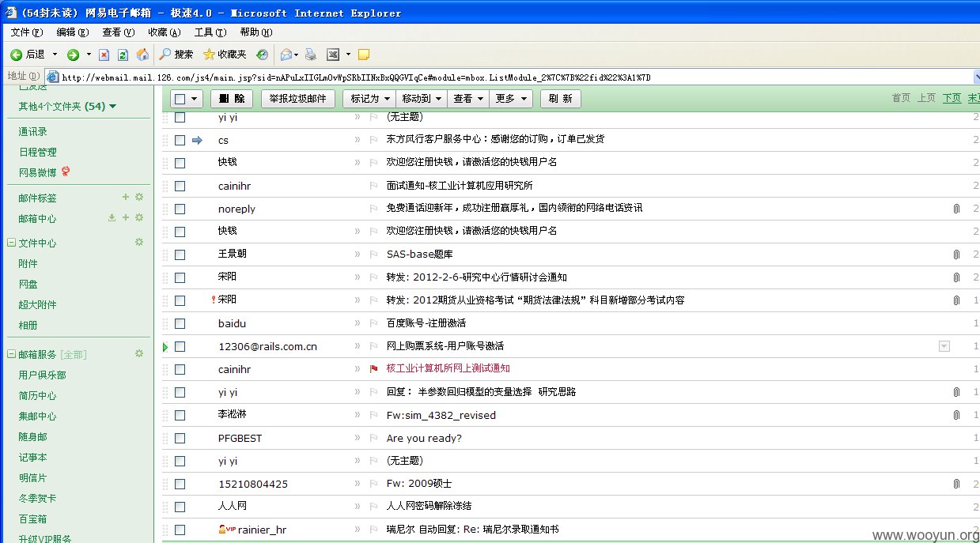
Task: Select the 李淞淋 email checkbox
Action: (x=180, y=415)
